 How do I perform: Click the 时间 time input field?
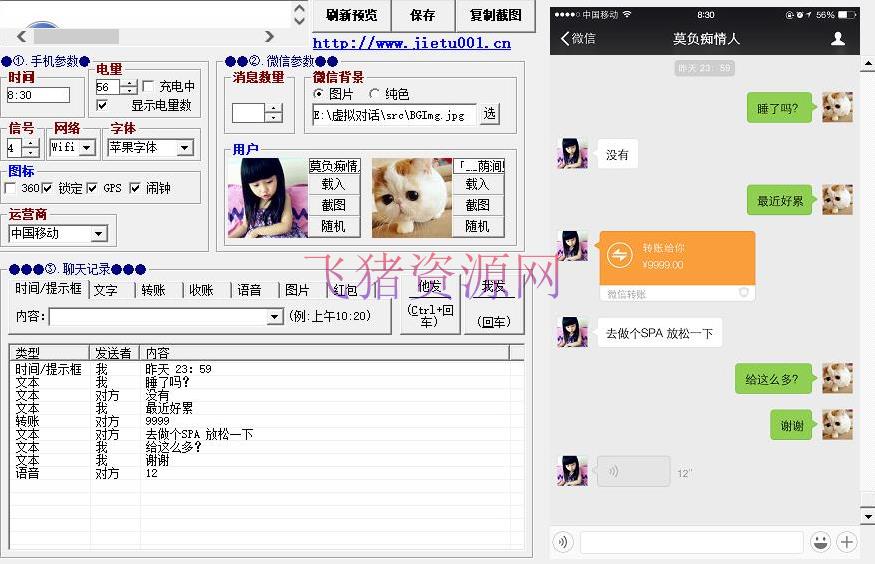point(38,95)
